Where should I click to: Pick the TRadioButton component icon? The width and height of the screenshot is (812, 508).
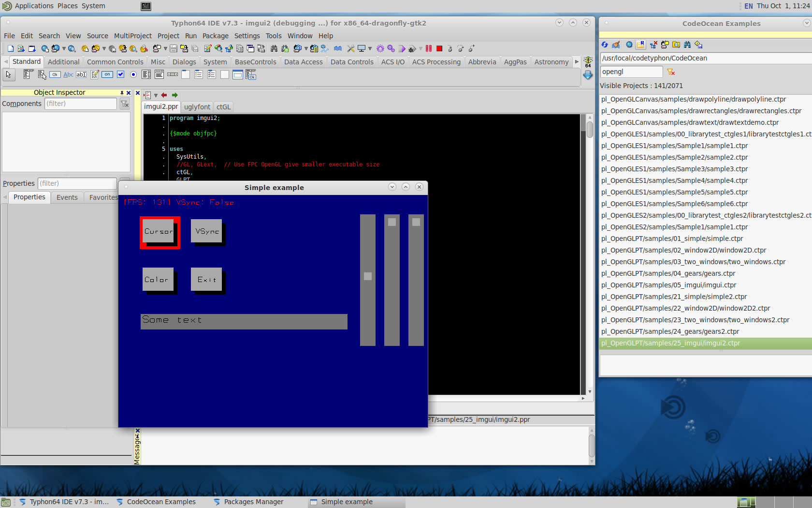133,75
